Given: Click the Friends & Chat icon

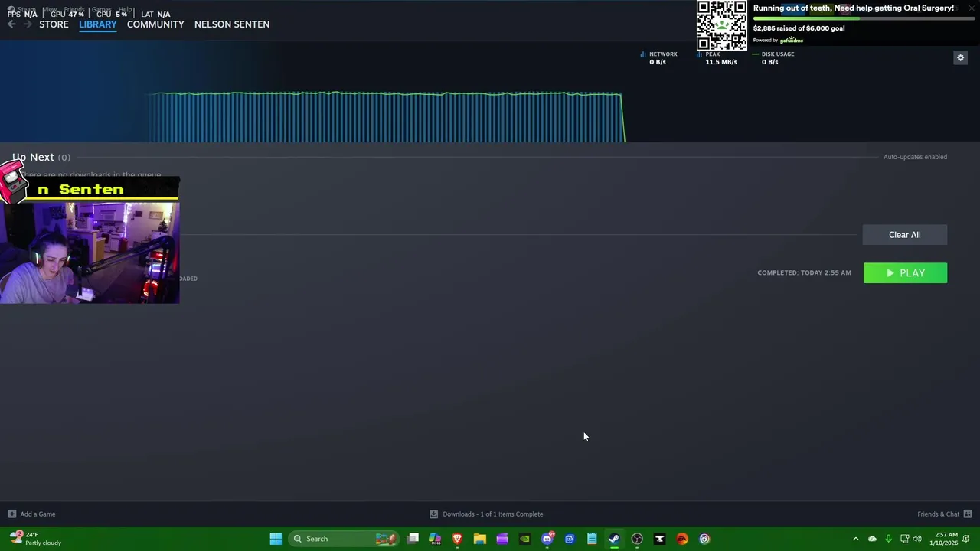Looking at the screenshot, I should click(968, 514).
